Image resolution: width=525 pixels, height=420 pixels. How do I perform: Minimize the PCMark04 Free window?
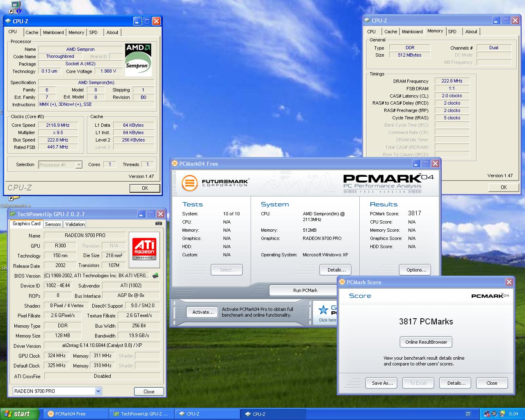(x=416, y=163)
